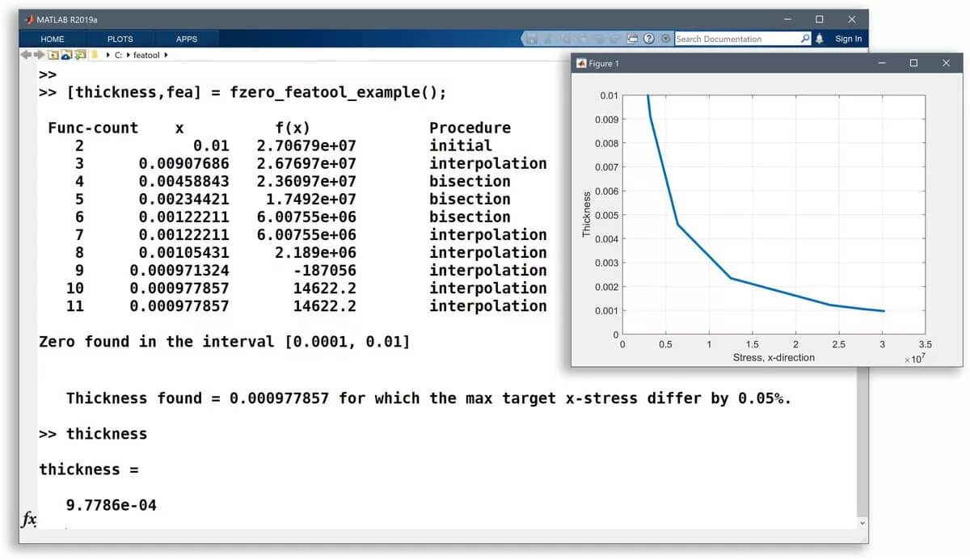Click the x value 0.00907686
Viewport: 970px width, 560px height.
(x=183, y=163)
